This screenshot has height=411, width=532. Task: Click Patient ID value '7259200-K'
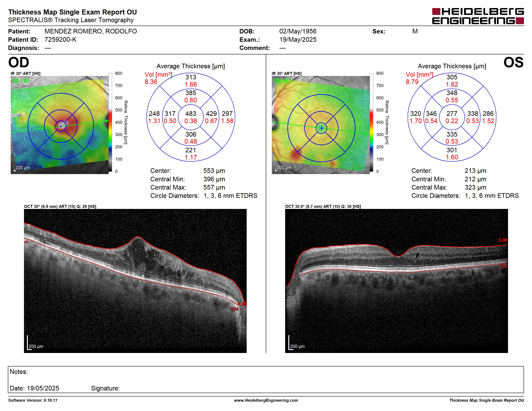point(60,39)
